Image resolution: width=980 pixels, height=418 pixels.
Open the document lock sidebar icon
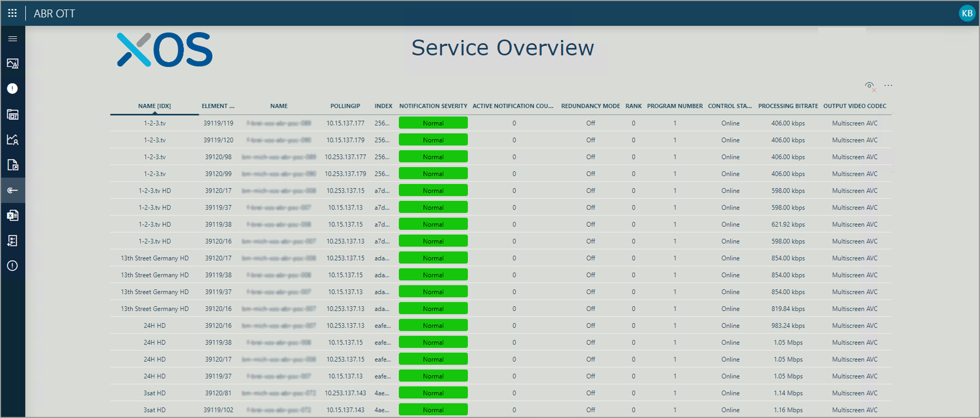(x=12, y=165)
